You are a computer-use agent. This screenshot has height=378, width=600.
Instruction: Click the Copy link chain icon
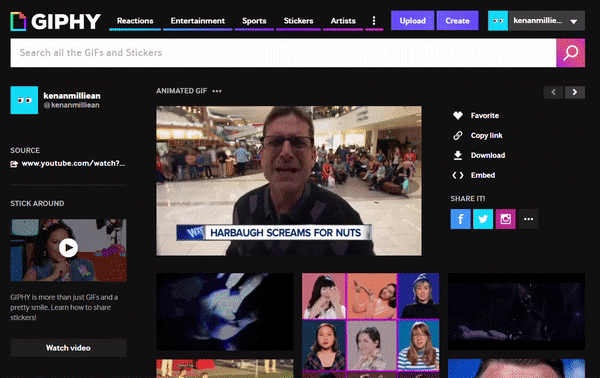tap(458, 135)
